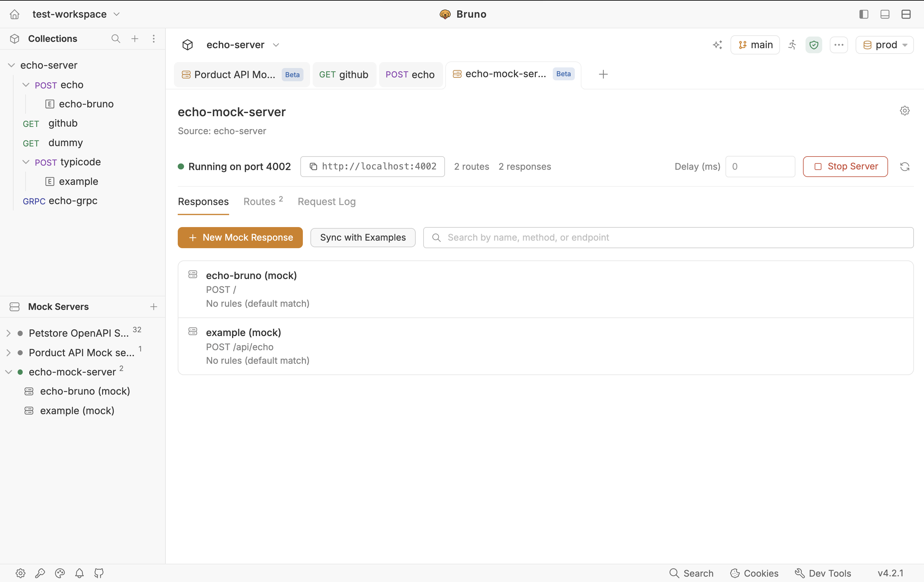Collapse the echo-server collection tree
924x582 pixels.
[x=12, y=65]
